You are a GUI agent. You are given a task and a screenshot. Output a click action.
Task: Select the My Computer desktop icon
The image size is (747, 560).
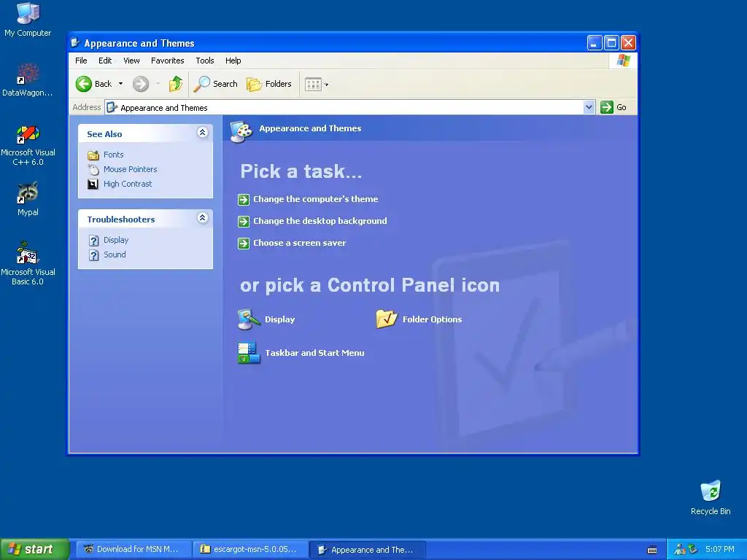tap(28, 20)
